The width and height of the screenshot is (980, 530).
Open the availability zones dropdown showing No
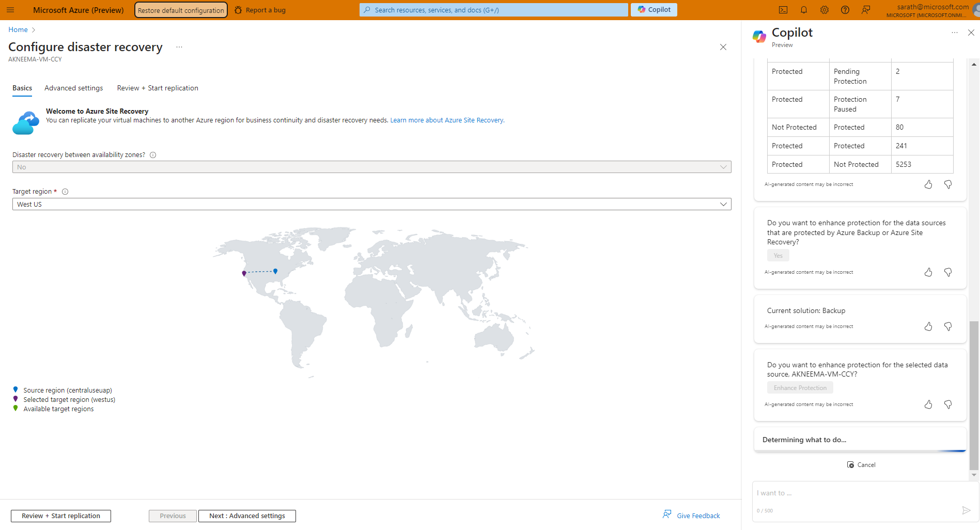click(372, 167)
